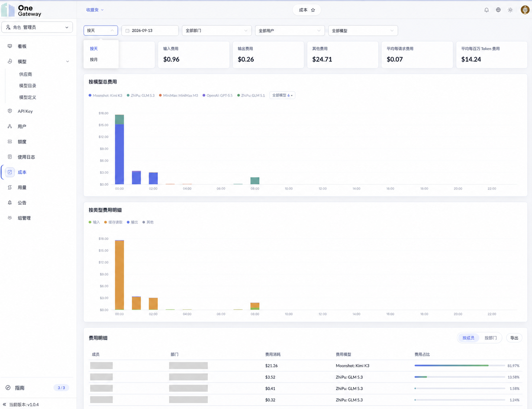532x409 pixels.
Task: Open the 全部模型 6 chart dropdown
Action: [x=282, y=96]
